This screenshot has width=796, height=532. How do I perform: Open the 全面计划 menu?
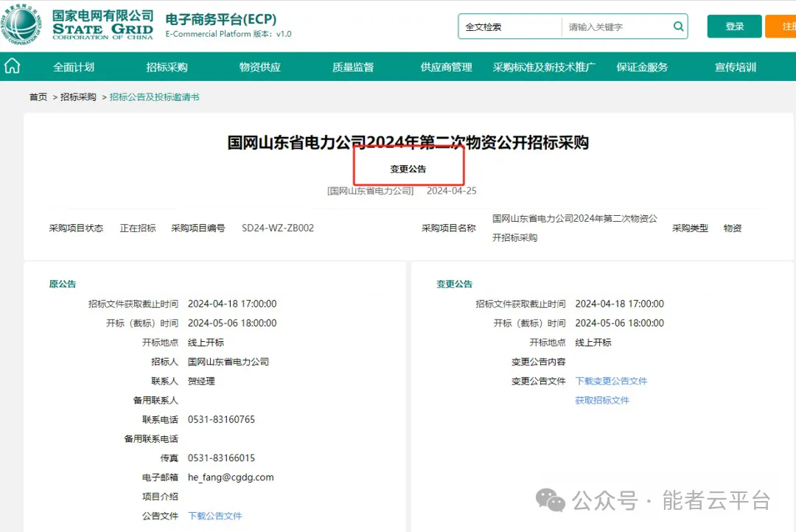(x=74, y=67)
